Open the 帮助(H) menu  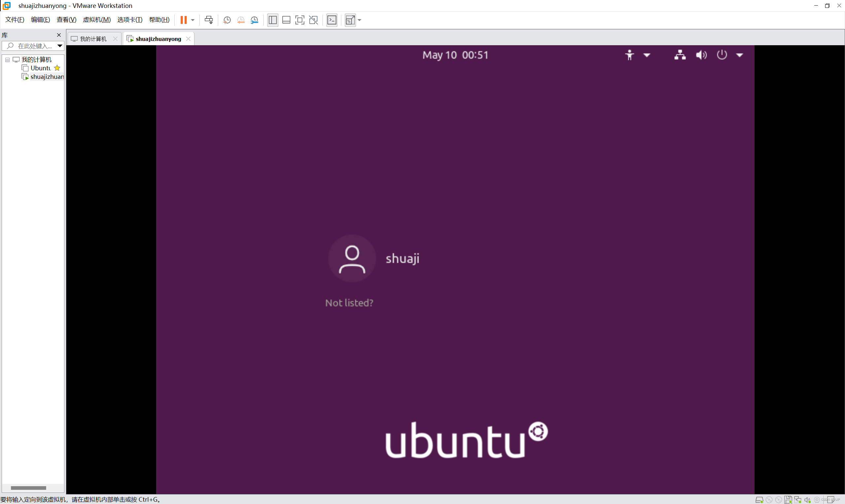coord(159,20)
